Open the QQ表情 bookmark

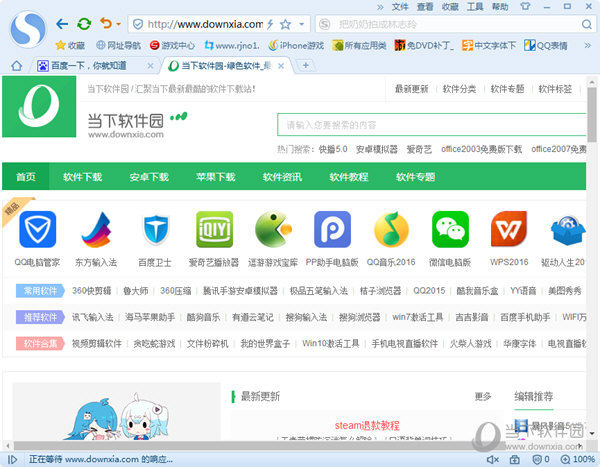point(546,46)
